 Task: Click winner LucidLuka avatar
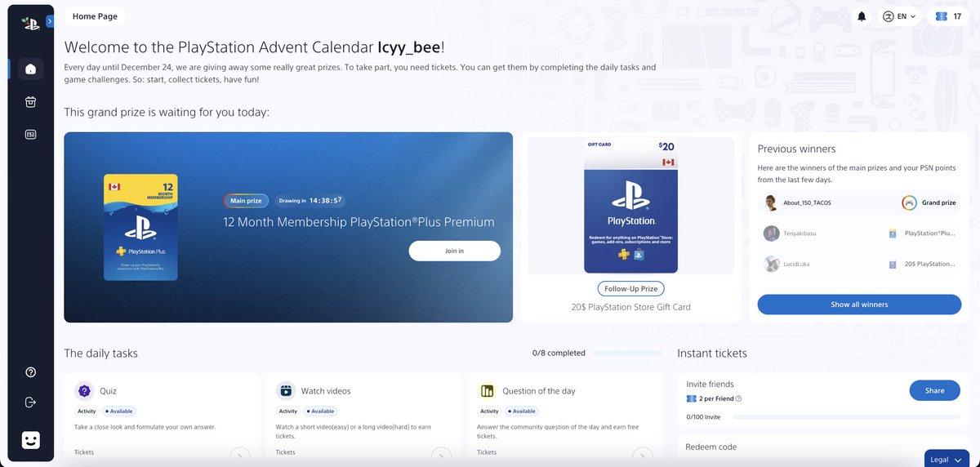[x=771, y=264]
